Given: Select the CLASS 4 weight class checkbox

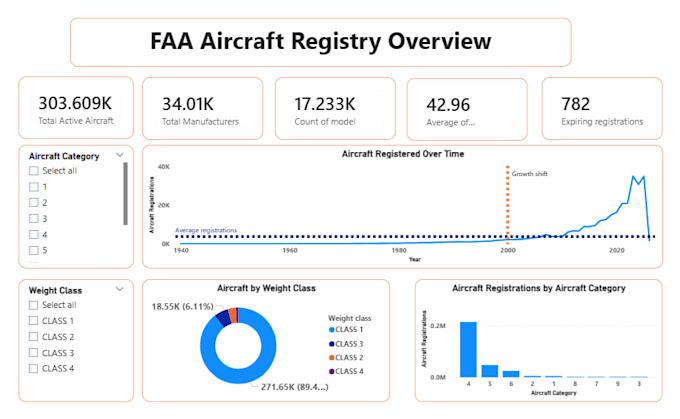Looking at the screenshot, I should pos(33,369).
